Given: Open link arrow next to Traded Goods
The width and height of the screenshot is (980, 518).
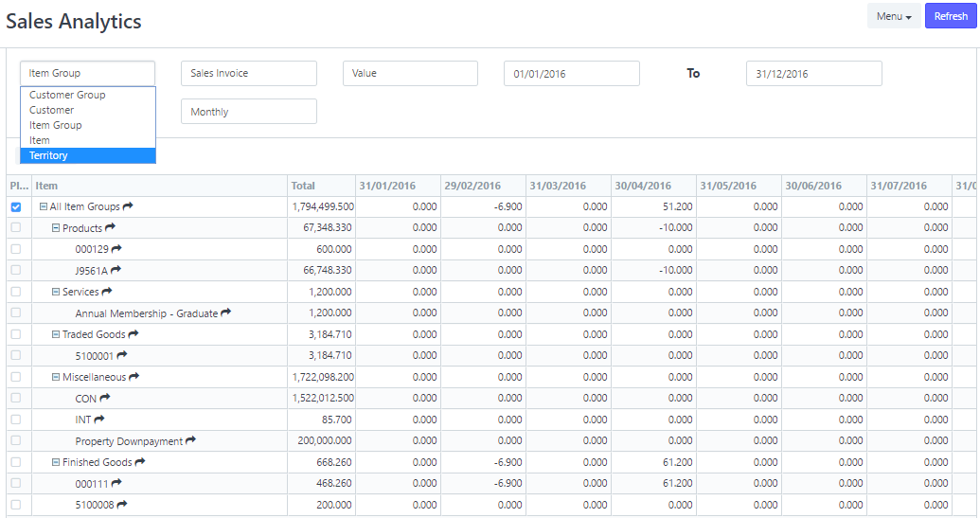Looking at the screenshot, I should pyautogui.click(x=134, y=334).
